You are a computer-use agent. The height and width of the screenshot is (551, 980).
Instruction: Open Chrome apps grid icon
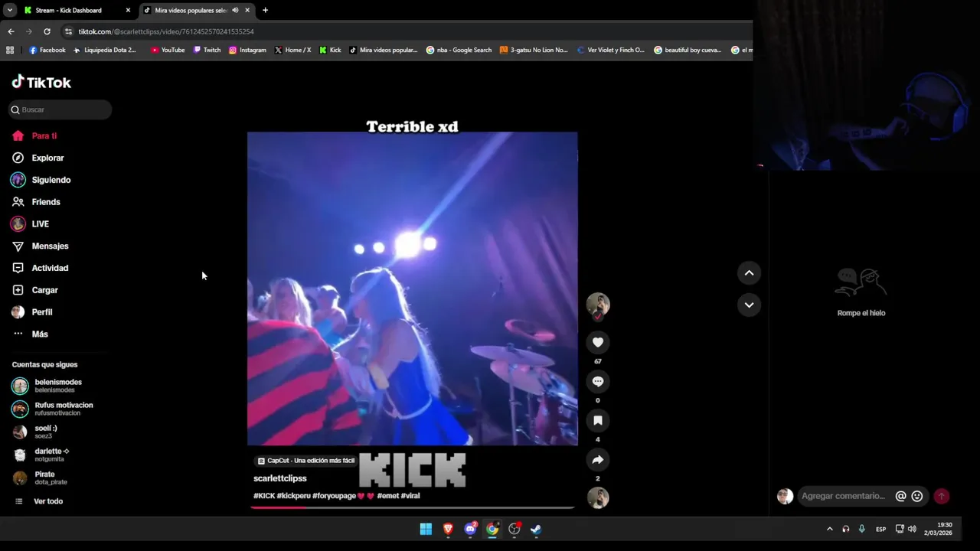click(10, 50)
